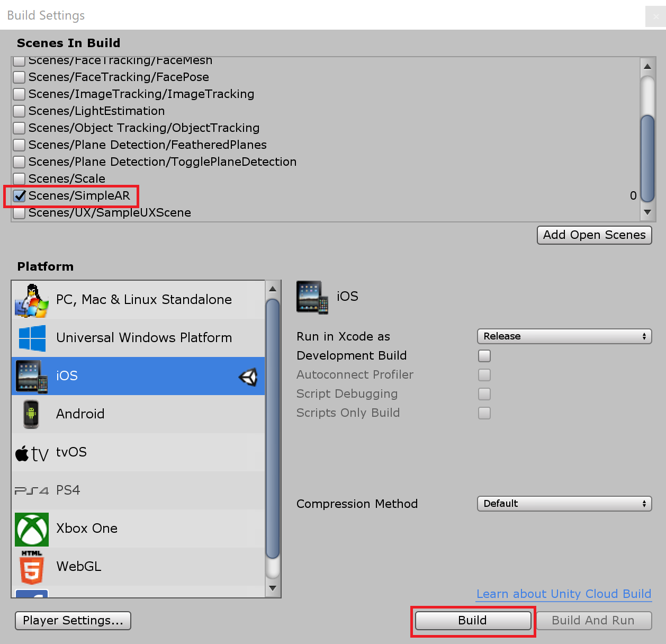This screenshot has width=666, height=644.
Task: Open the Compression Method dropdown
Action: point(564,504)
